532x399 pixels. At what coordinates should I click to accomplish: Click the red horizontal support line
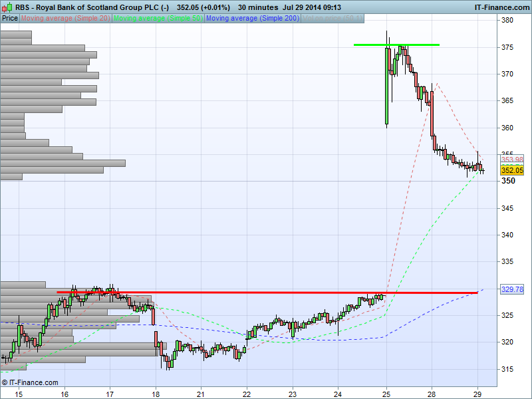tap(266, 292)
